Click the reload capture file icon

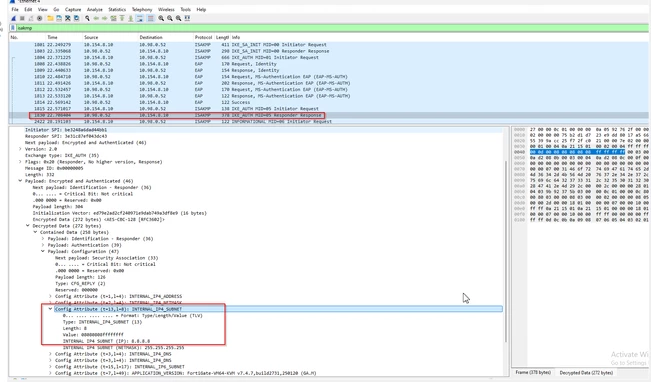[76, 18]
